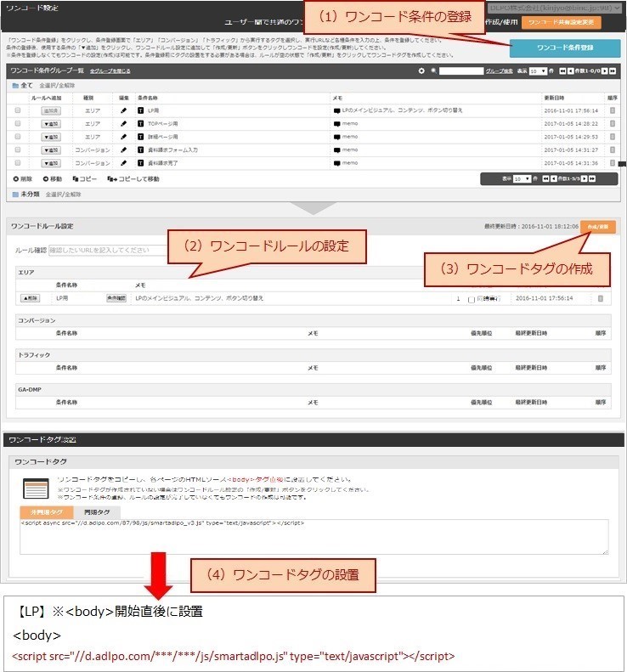The image size is (627, 672).
Task: Go to last page in bottom pager
Action: point(592,178)
